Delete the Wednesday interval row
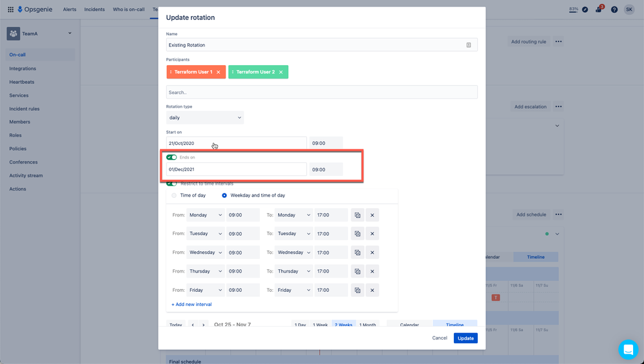The height and width of the screenshot is (364, 644). [372, 253]
